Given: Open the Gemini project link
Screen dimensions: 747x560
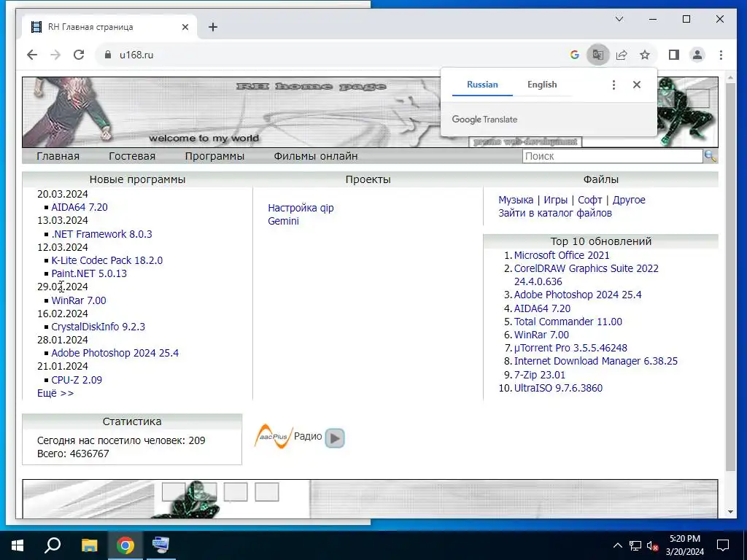Looking at the screenshot, I should pyautogui.click(x=284, y=221).
